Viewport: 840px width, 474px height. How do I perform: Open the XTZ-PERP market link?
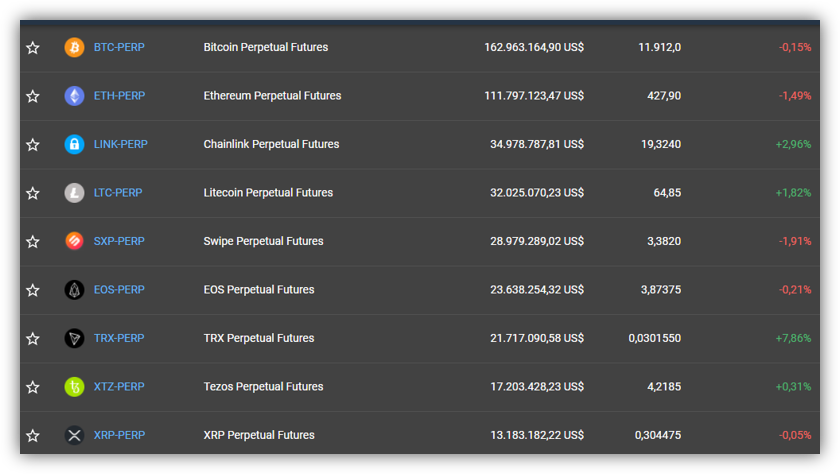[119, 387]
